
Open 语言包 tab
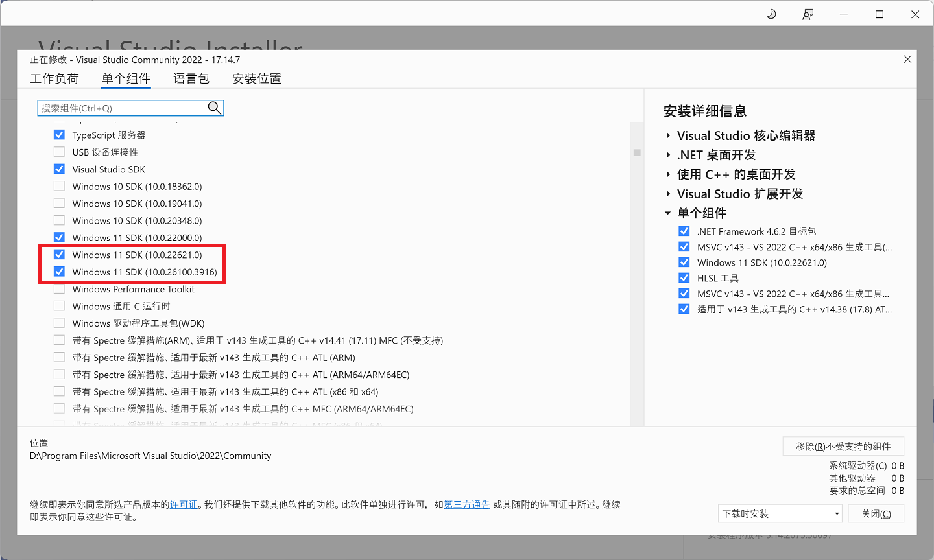click(x=191, y=78)
